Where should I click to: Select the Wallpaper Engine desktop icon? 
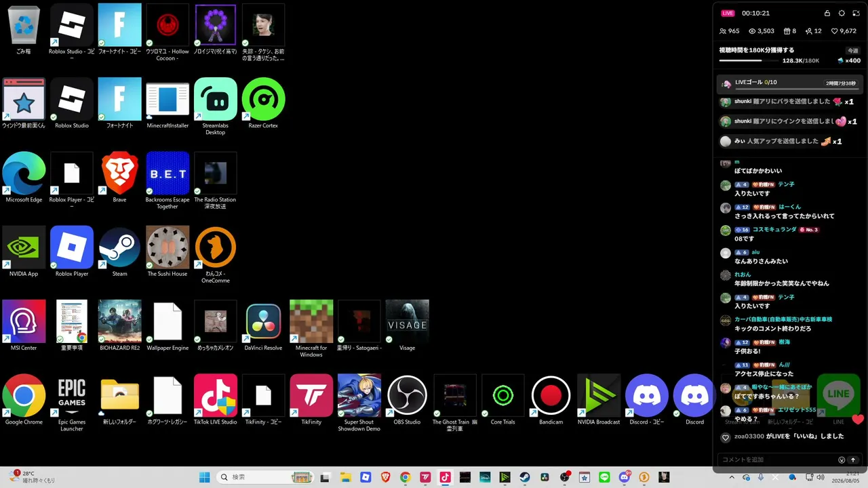tap(167, 326)
